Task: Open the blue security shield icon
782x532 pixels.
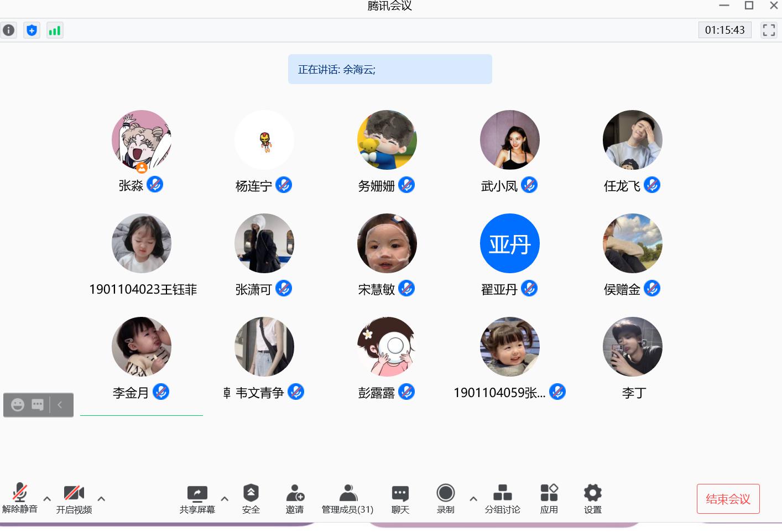Action: [32, 30]
